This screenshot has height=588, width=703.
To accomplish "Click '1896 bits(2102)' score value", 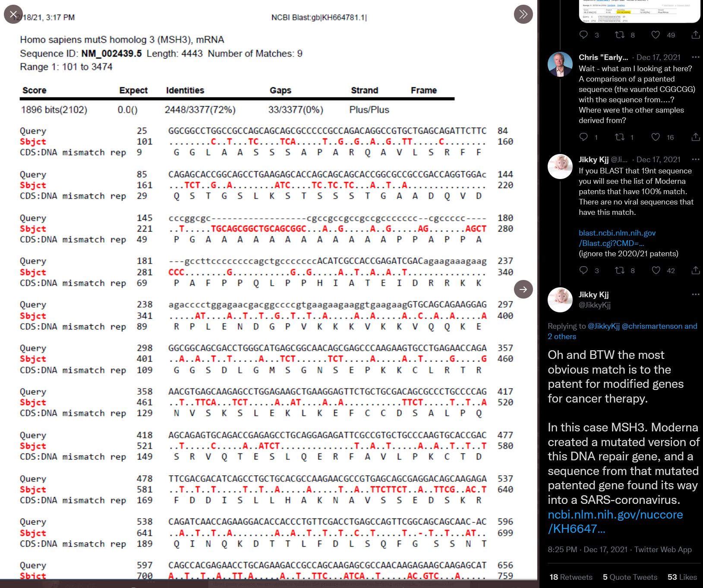I will [54, 110].
